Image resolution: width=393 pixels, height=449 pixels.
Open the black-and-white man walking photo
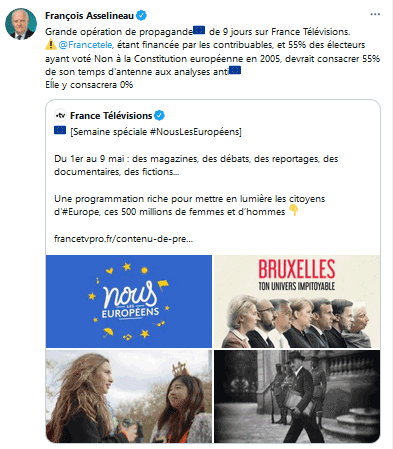pos(297,396)
